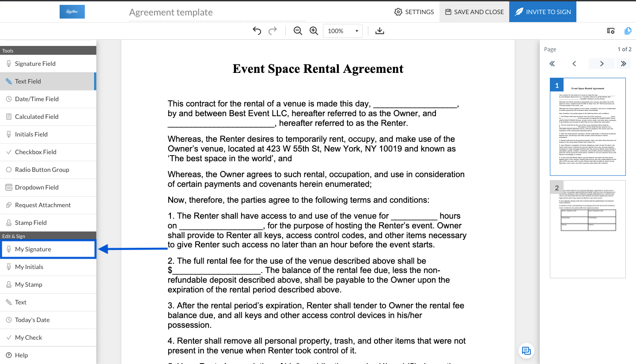Add My Initials to the agreement
636x364 pixels.
tap(29, 266)
